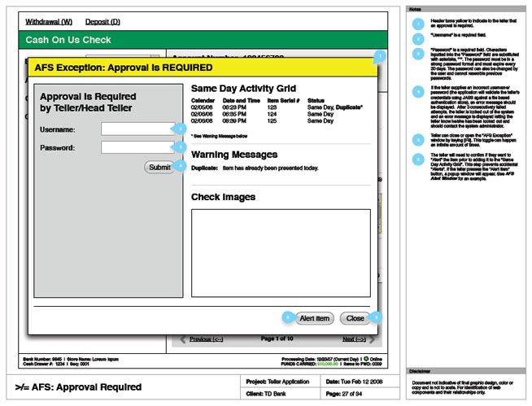Image resolution: width=532 pixels, height=406 pixels.
Task: Click the Username input field
Action: (138, 129)
